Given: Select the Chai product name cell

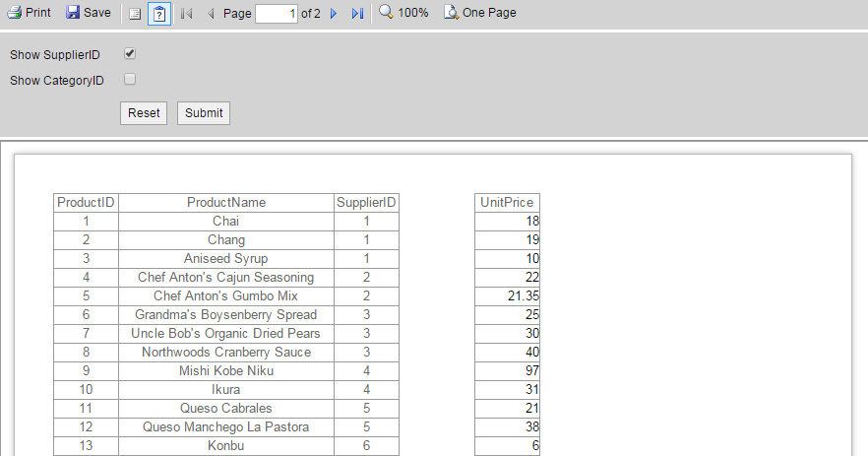Looking at the screenshot, I should coord(226,222).
